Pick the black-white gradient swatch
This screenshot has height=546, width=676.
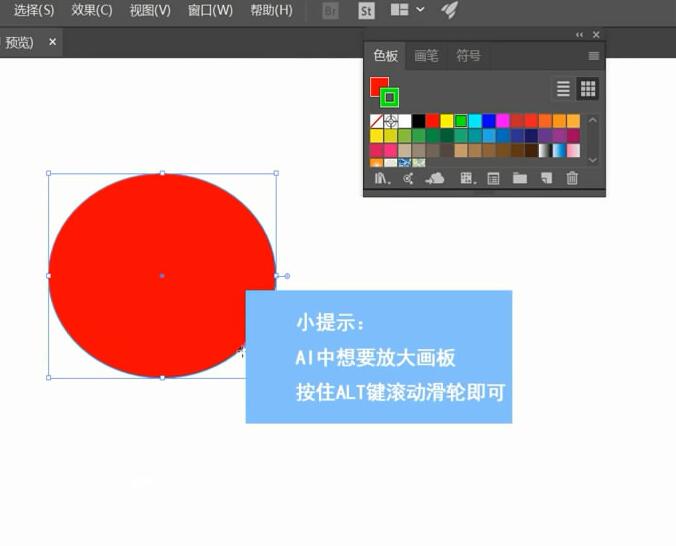pos(545,151)
